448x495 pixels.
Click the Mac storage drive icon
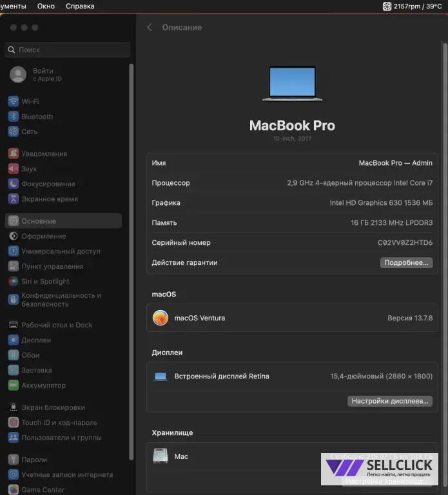(161, 456)
